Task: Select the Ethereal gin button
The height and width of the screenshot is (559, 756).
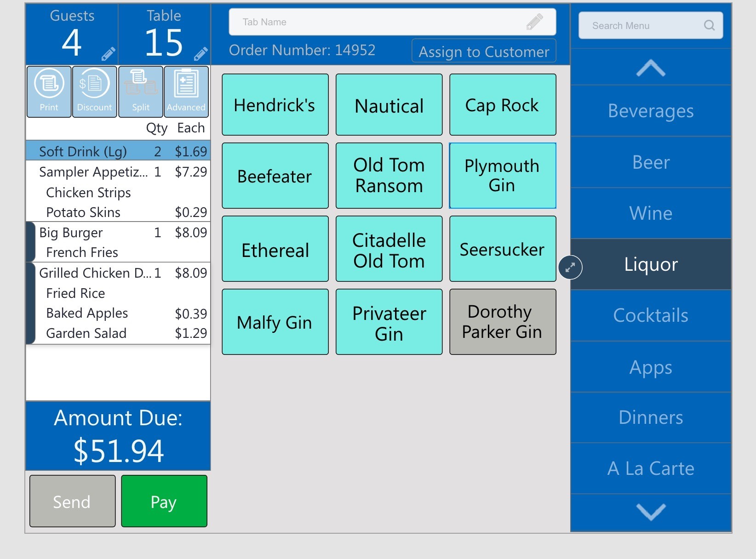Action: pyautogui.click(x=275, y=249)
